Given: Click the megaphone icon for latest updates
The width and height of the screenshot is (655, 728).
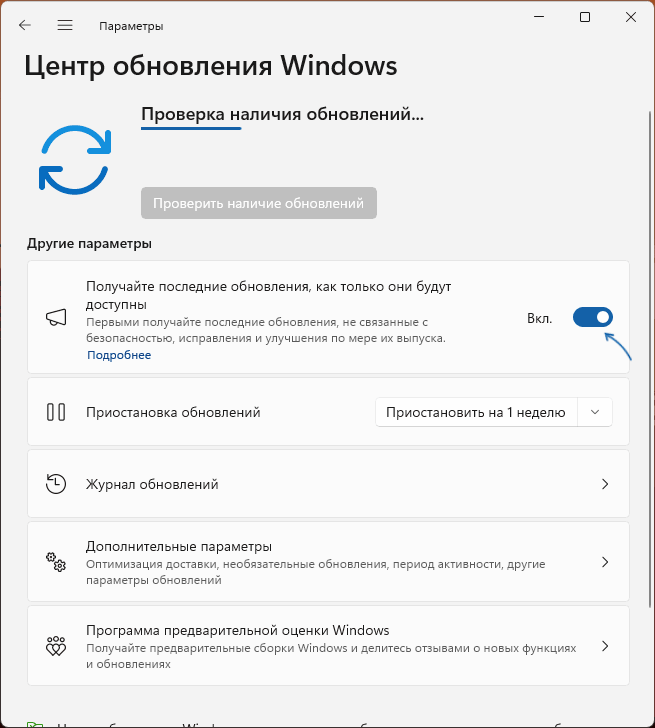Looking at the screenshot, I should [x=56, y=318].
